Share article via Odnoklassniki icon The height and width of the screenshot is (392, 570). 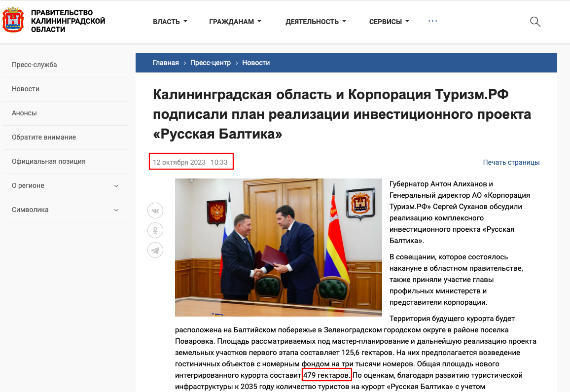coord(155,230)
